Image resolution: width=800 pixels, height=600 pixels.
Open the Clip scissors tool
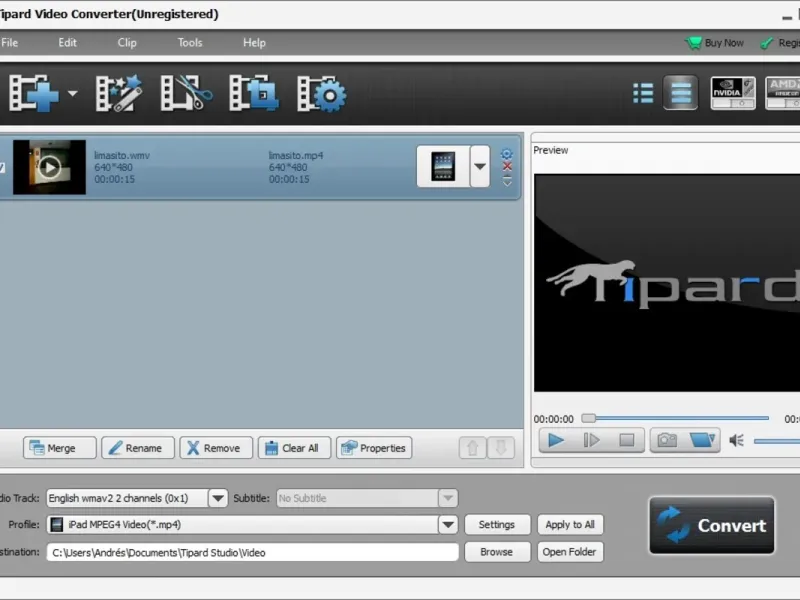click(x=186, y=93)
